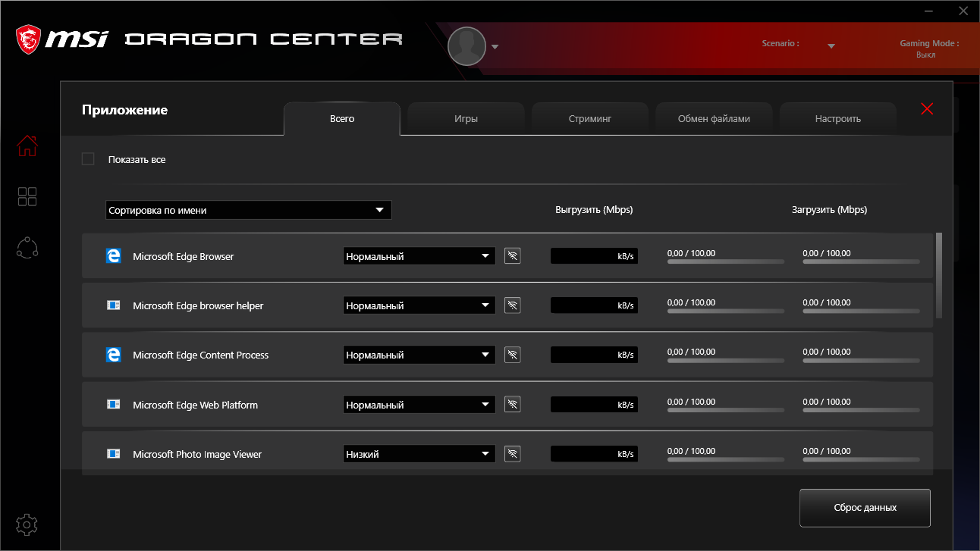Minimize the Dragon Center window

coord(929,11)
